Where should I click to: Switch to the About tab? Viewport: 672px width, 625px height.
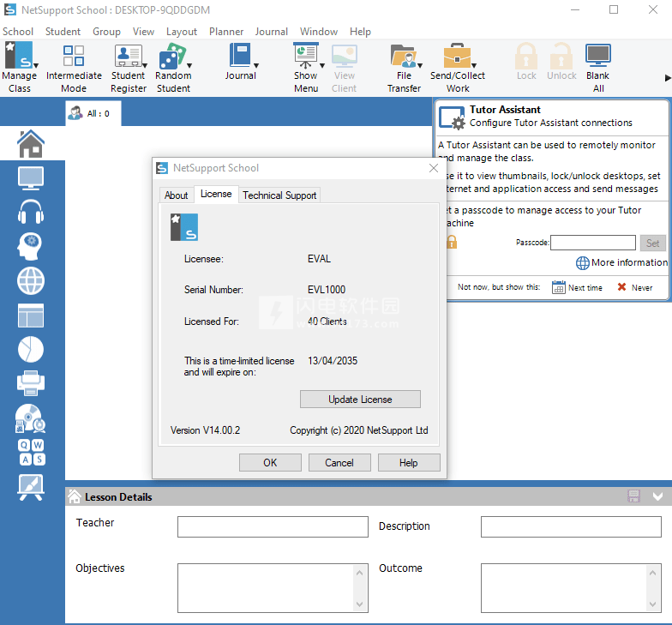[177, 195]
